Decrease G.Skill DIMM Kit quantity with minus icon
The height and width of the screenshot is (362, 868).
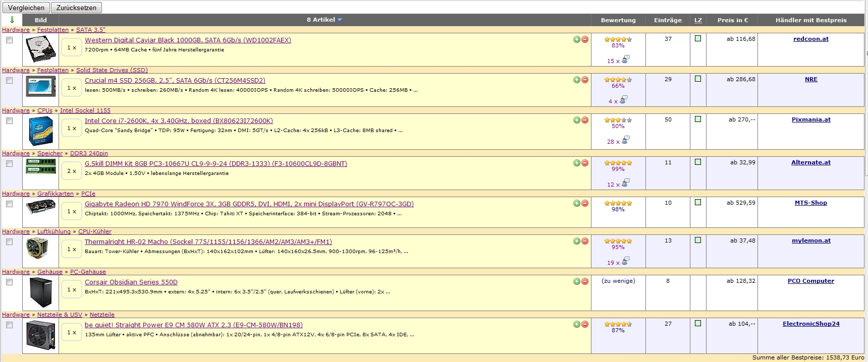(585, 163)
